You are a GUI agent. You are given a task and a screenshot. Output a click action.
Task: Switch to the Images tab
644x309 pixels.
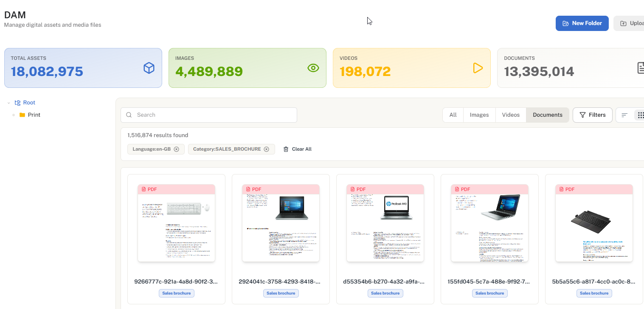479,115
